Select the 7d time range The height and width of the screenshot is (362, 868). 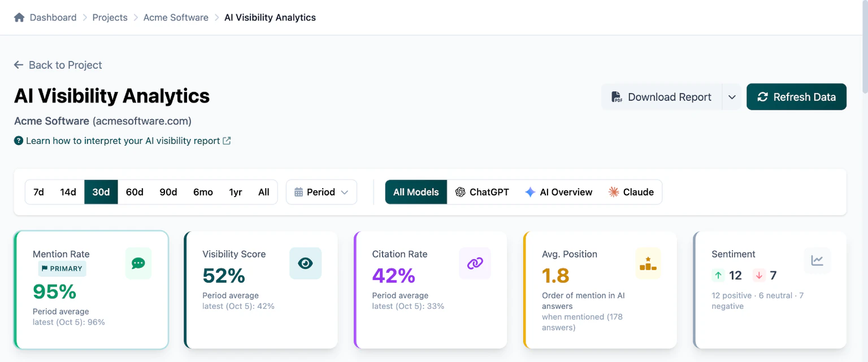click(38, 192)
